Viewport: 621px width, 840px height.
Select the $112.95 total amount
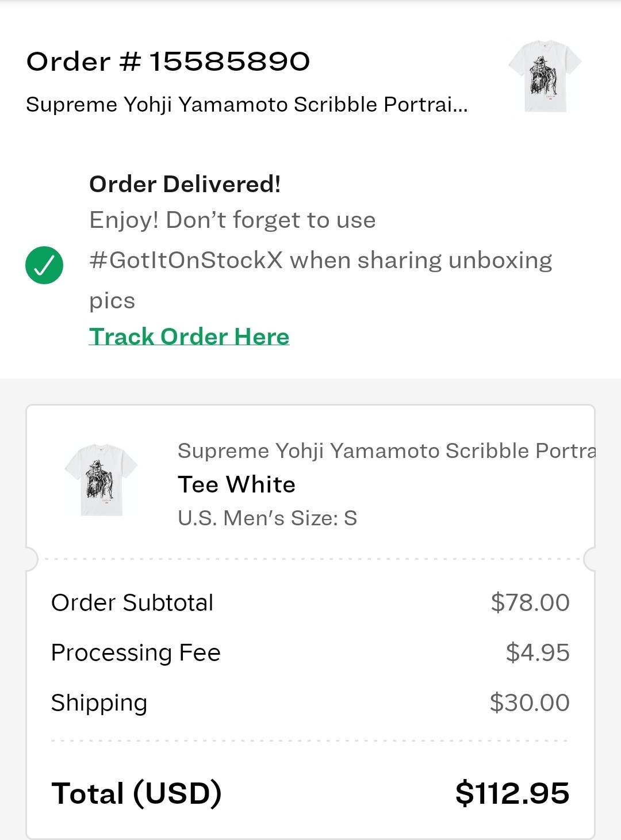(512, 793)
